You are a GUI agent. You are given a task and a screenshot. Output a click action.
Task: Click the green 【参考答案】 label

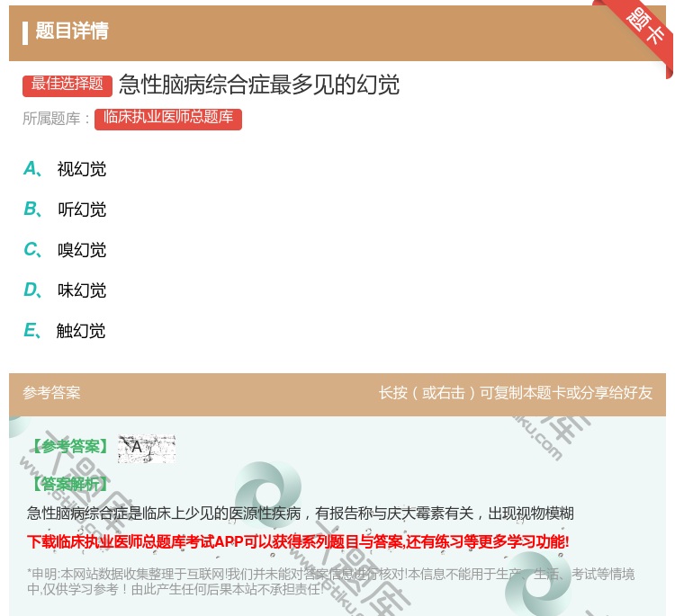click(70, 447)
